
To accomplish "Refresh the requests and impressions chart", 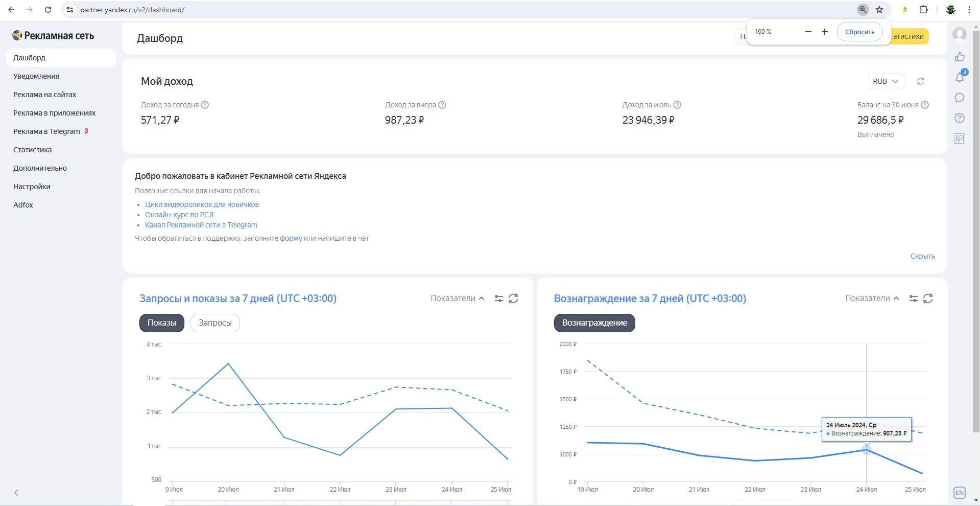I will pyautogui.click(x=513, y=298).
